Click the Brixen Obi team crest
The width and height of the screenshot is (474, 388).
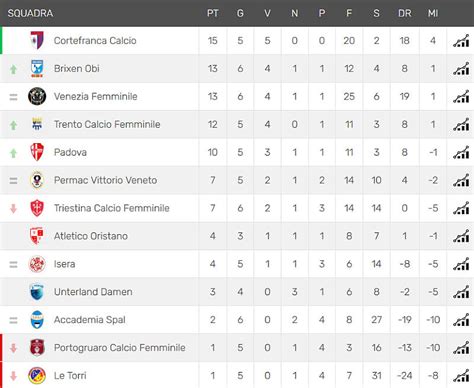pyautogui.click(x=37, y=69)
